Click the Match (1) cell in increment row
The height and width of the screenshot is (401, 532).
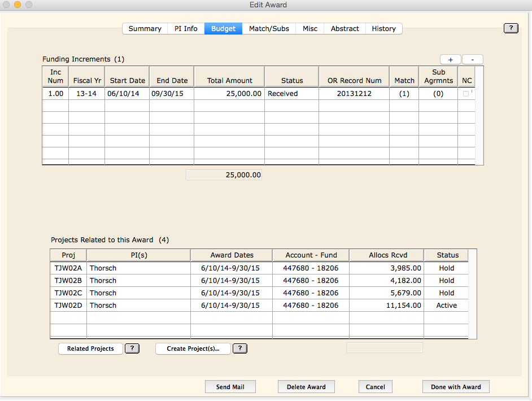tap(404, 94)
